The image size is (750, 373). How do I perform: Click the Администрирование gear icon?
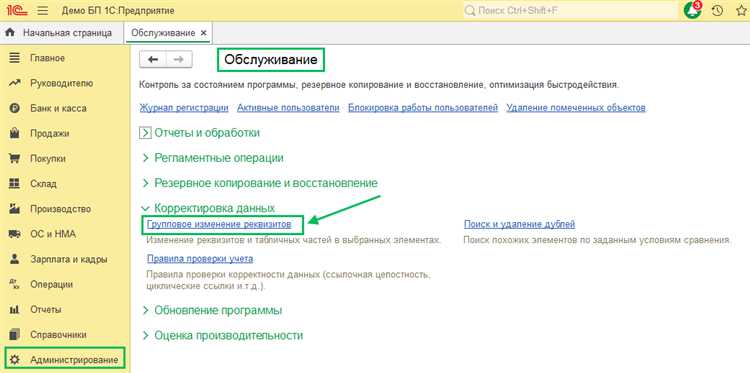pos(15,360)
